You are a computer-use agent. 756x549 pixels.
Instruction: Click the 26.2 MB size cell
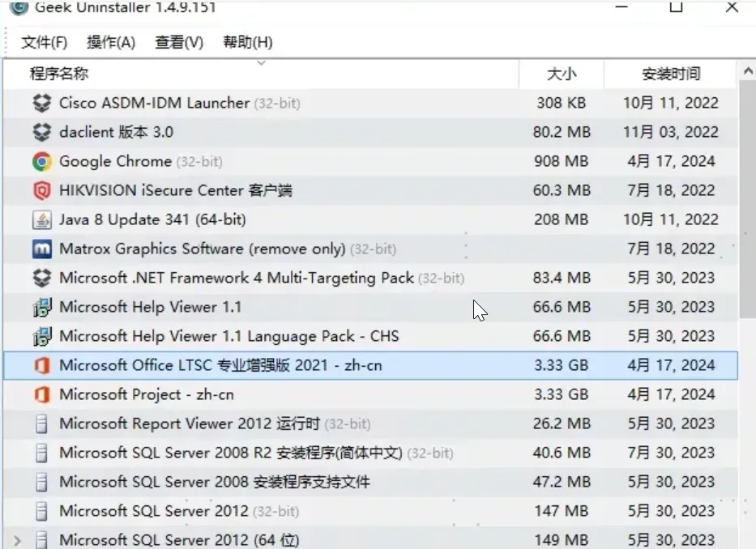pos(562,424)
